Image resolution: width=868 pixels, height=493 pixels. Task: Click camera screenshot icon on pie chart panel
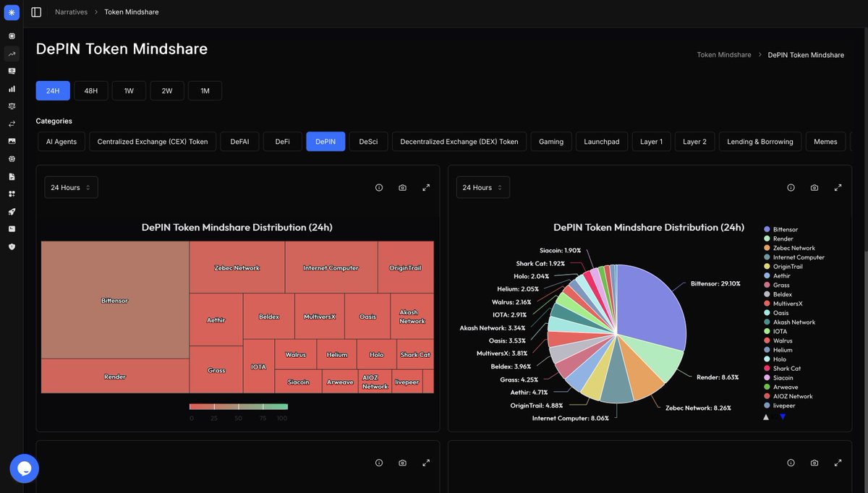tap(814, 187)
